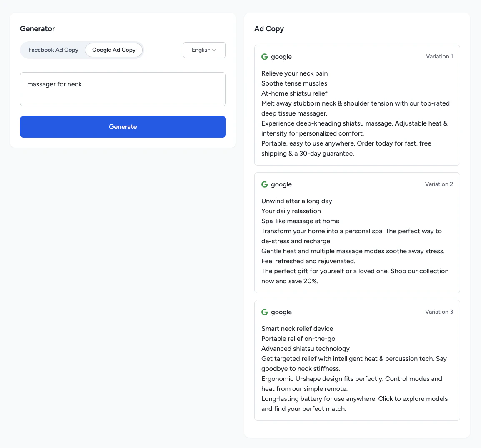Click the Generator heading
Image resolution: width=481 pixels, height=448 pixels.
pyautogui.click(x=37, y=29)
